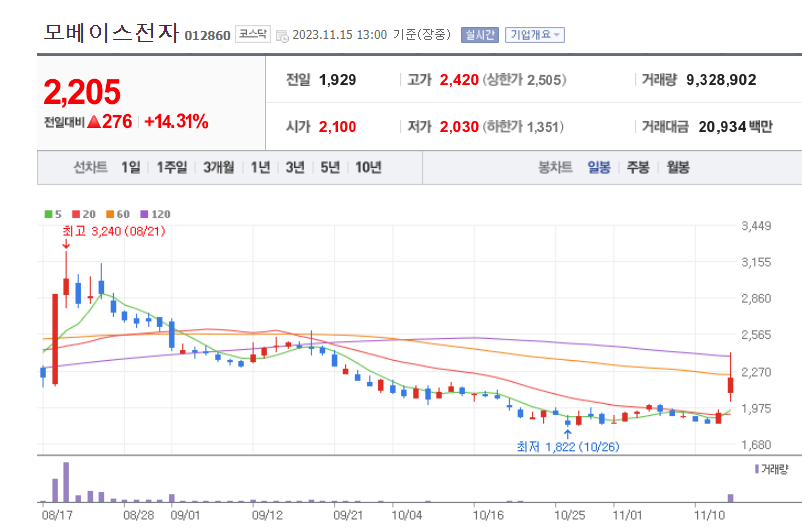Image resolution: width=802 pixels, height=532 pixels.
Task: Click the purple 120-day moving average swatch
Action: click(x=144, y=214)
